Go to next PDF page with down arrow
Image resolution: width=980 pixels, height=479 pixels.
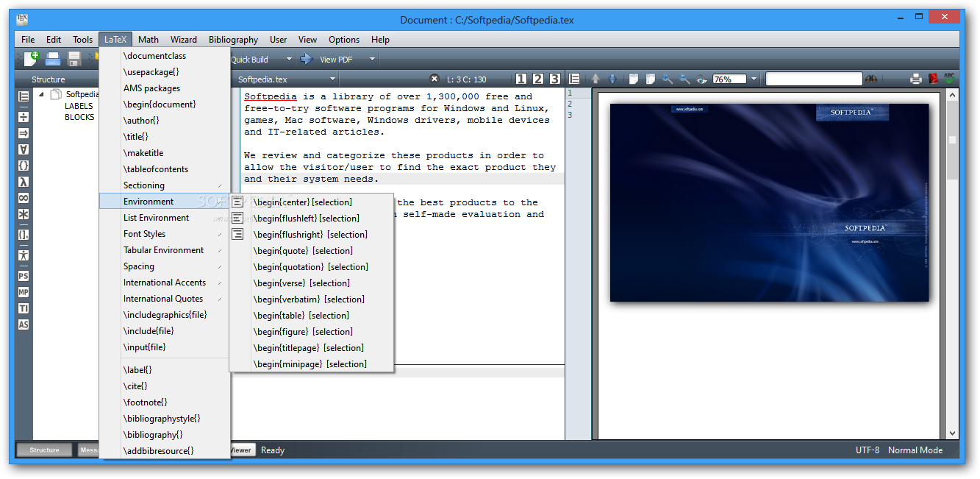coord(612,79)
